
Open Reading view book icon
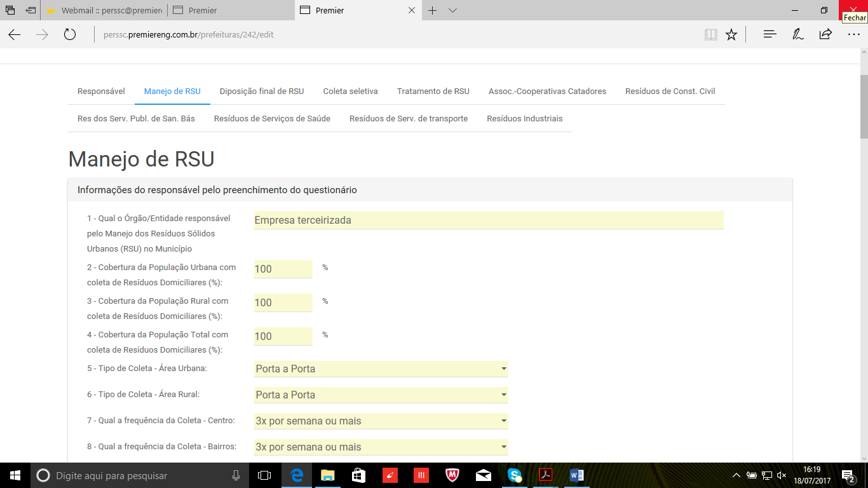(x=711, y=35)
